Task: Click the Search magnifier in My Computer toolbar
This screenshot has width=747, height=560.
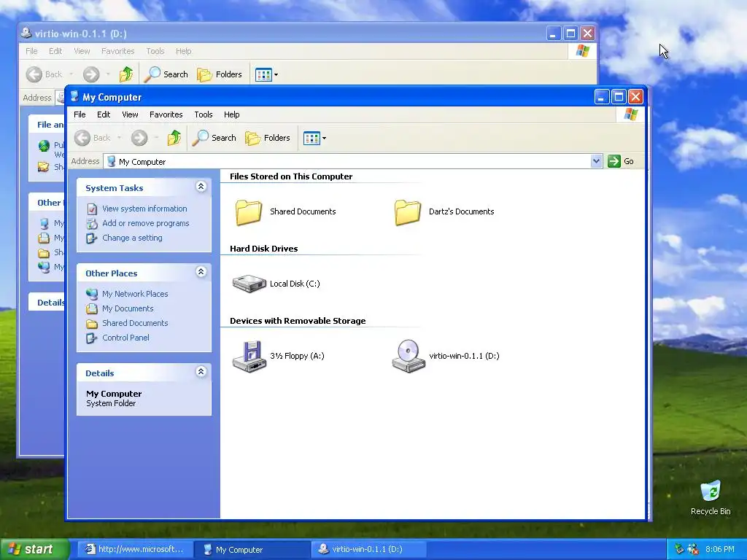Action: tap(201, 138)
